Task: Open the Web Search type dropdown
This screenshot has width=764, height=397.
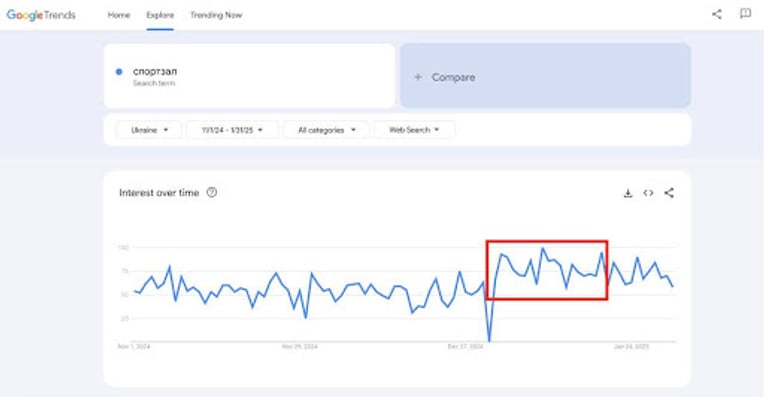Action: (414, 130)
